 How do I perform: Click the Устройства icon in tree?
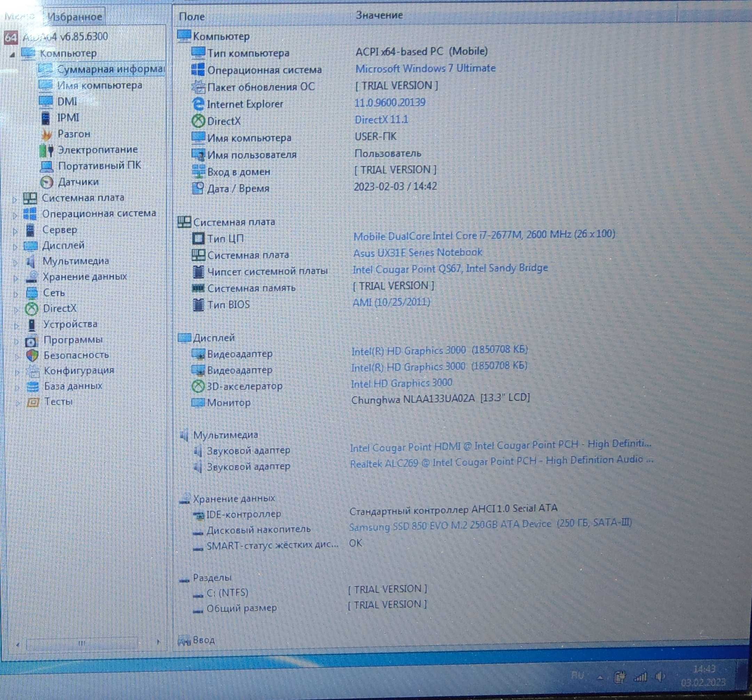pos(32,325)
